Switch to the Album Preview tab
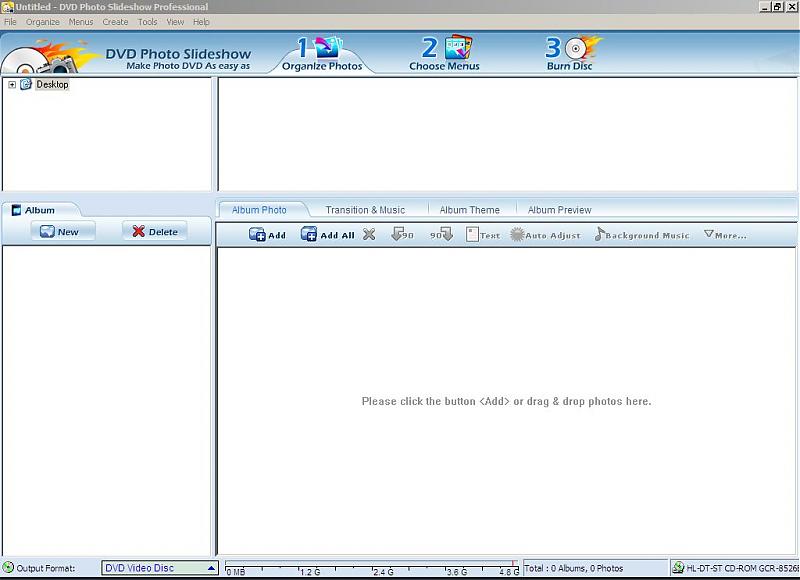The image size is (800, 580). pos(559,210)
